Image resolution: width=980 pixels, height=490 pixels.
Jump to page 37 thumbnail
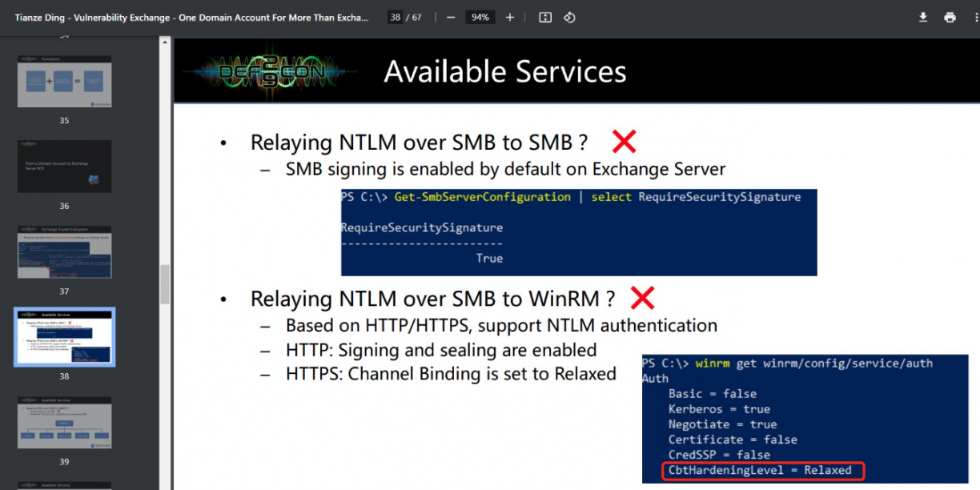point(65,251)
